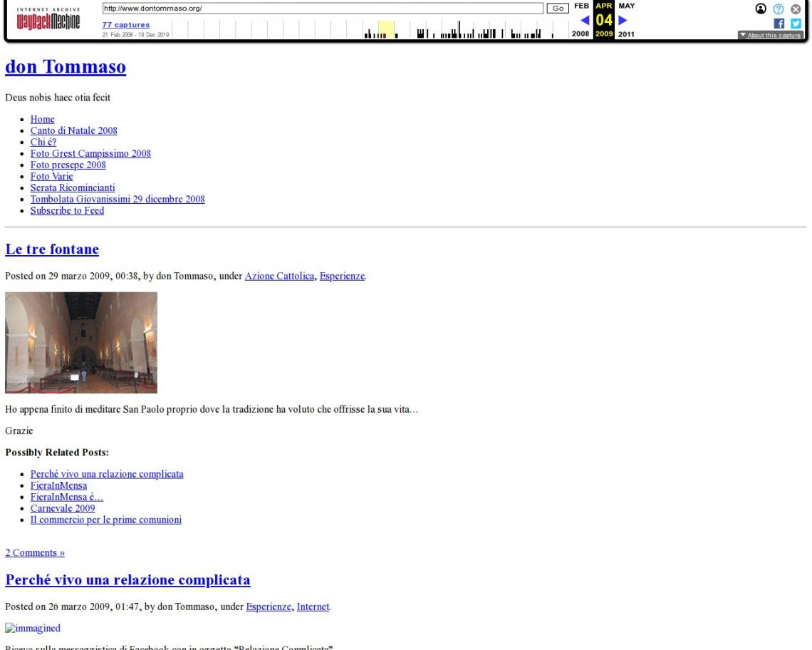Jump to year 2011 captures

pyautogui.click(x=625, y=33)
